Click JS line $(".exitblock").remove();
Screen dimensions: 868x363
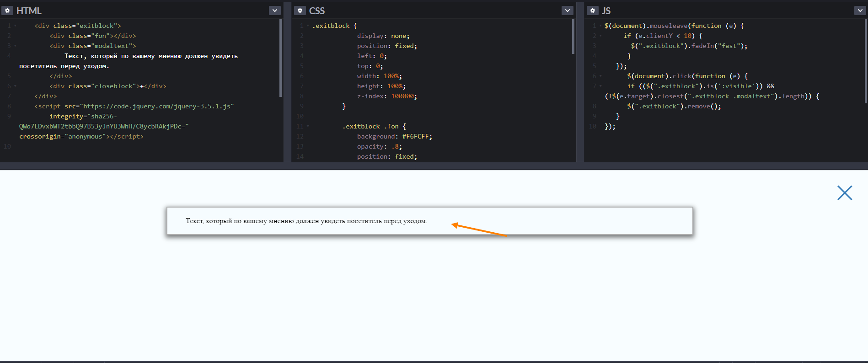(x=674, y=107)
